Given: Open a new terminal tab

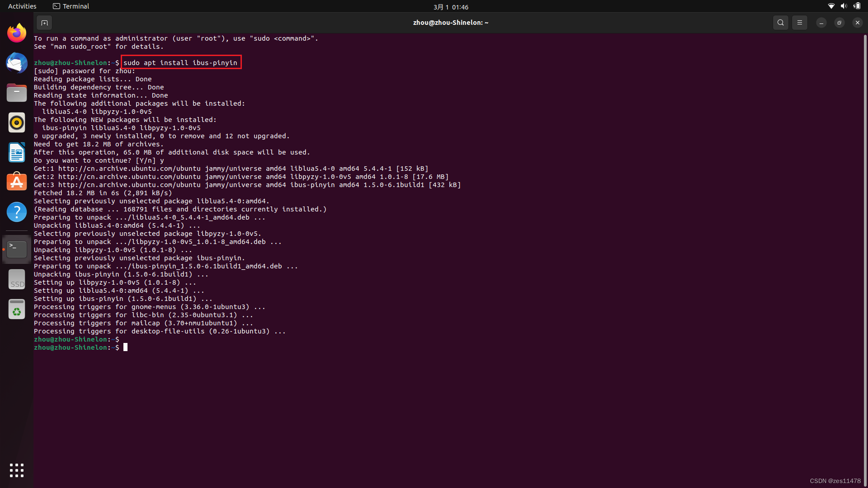Looking at the screenshot, I should click(x=44, y=22).
